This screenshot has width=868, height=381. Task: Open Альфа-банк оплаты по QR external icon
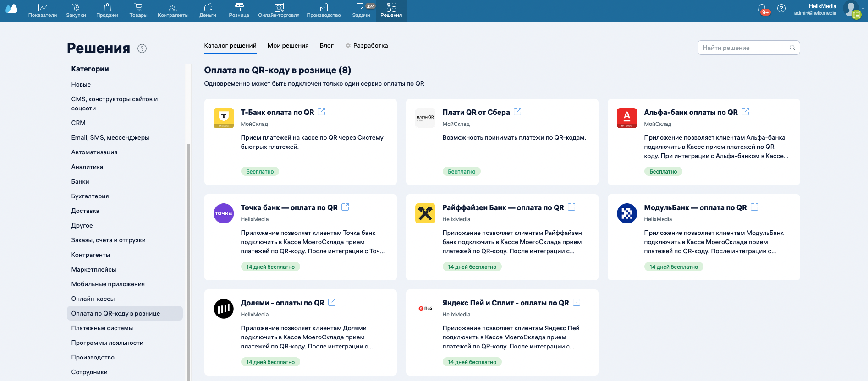pos(745,112)
